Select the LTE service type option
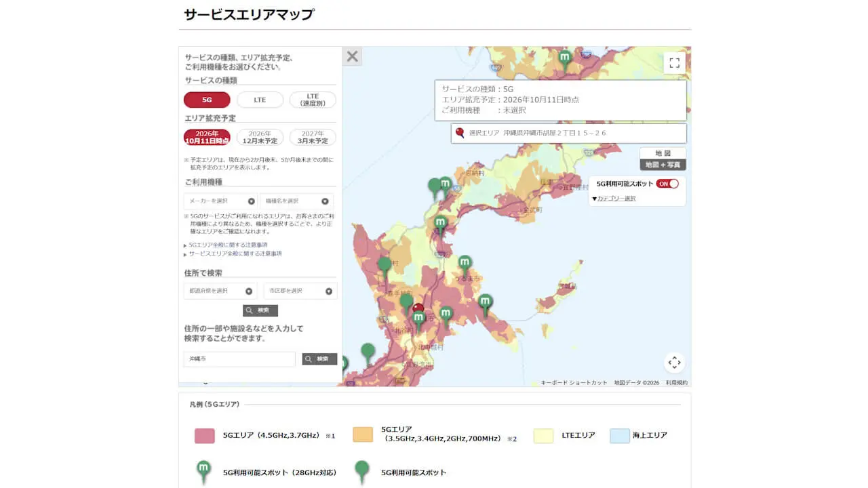The width and height of the screenshot is (868, 488). [x=260, y=100]
